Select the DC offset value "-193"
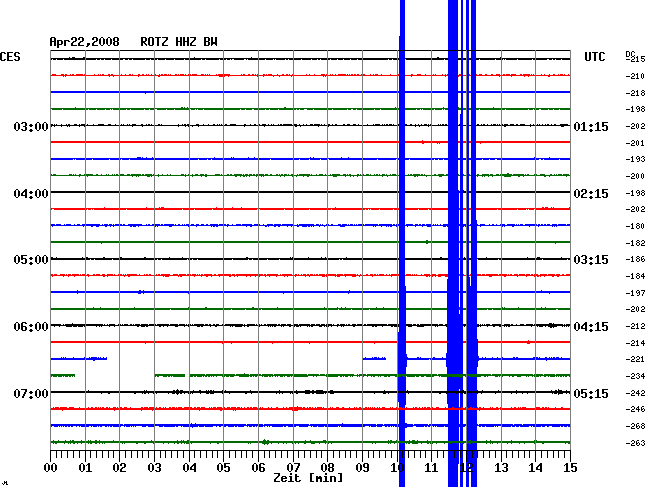650x494 pixels. (x=635, y=159)
